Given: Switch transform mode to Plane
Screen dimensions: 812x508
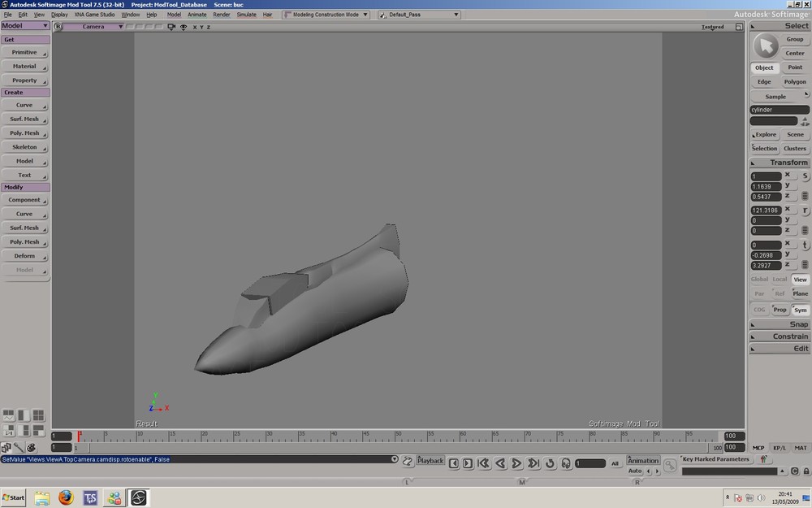Looking at the screenshot, I should point(800,293).
